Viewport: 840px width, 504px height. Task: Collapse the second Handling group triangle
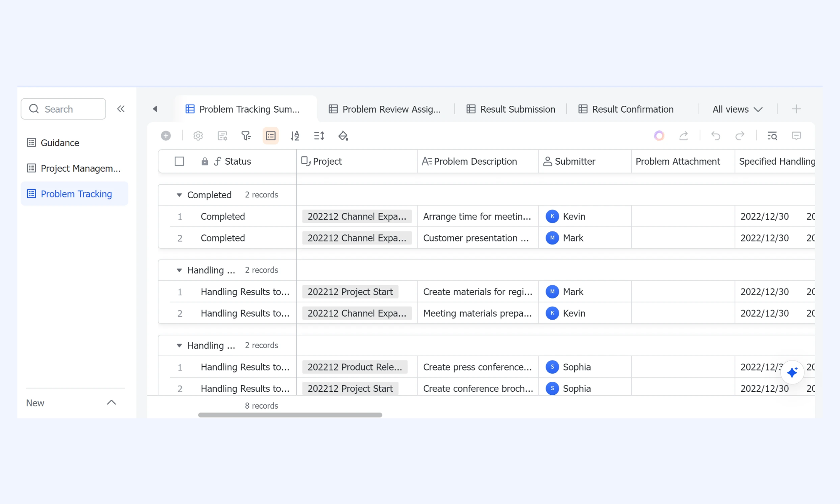point(179,345)
